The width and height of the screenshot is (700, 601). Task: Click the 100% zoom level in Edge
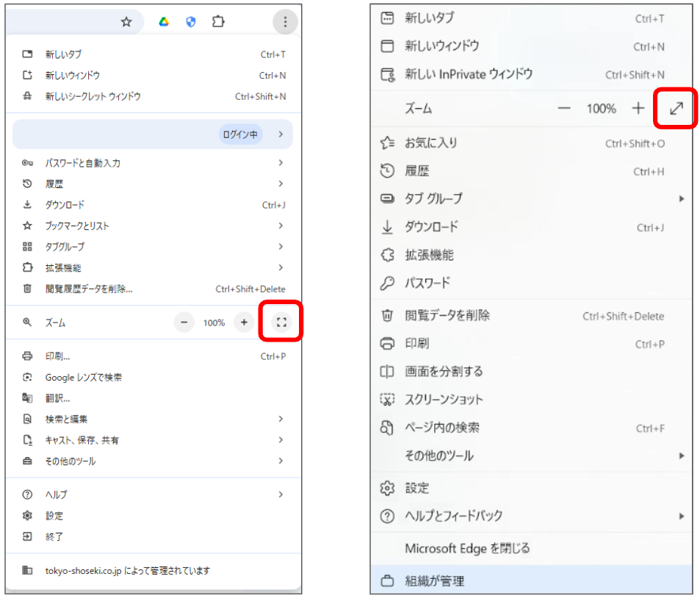pyautogui.click(x=601, y=108)
